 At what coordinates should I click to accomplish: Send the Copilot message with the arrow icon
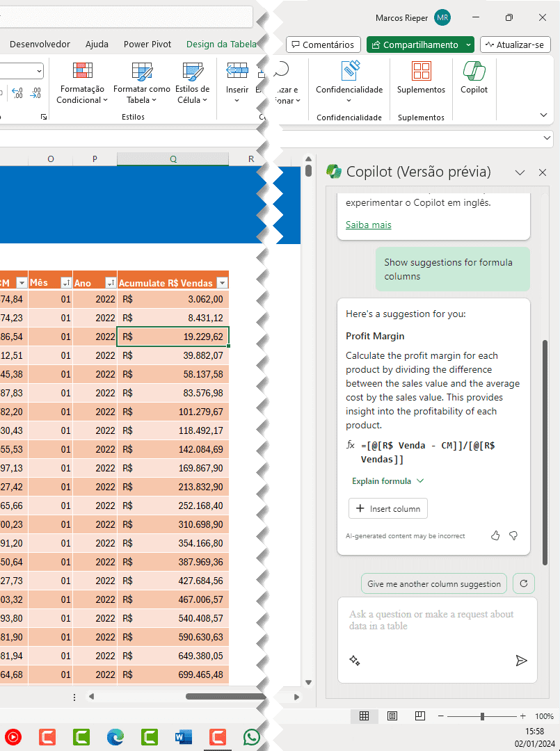coord(522,661)
